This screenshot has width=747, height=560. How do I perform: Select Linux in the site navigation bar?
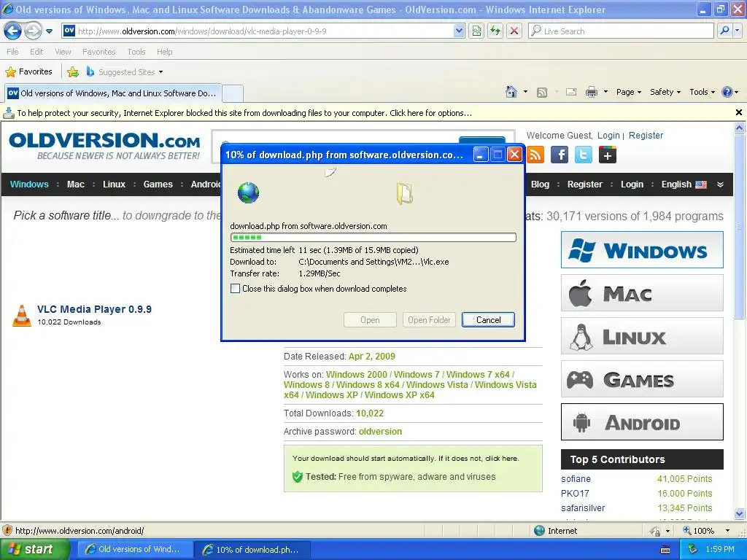114,184
